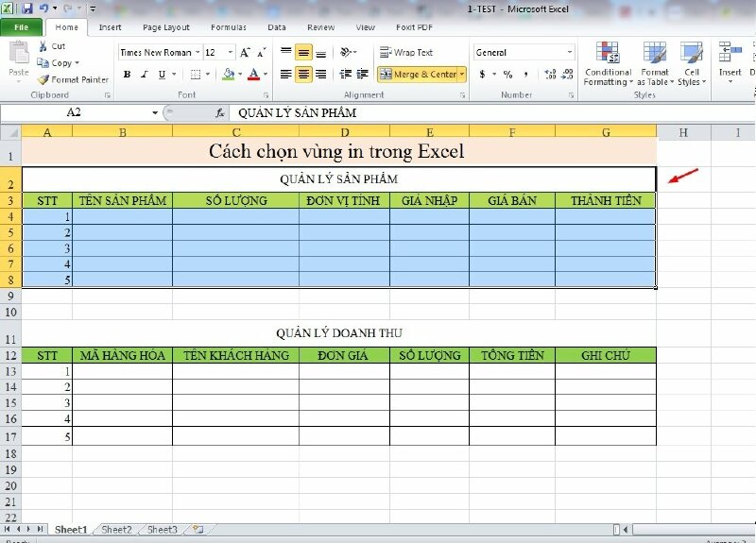Click the Undo icon in title bar
The height and width of the screenshot is (543, 756).
[43, 8]
